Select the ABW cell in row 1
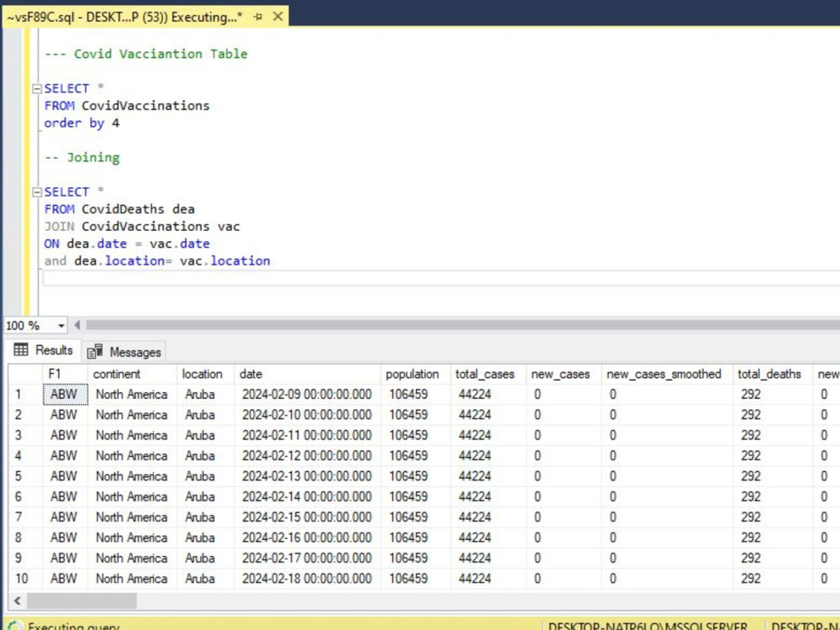This screenshot has width=840, height=630. click(x=65, y=394)
